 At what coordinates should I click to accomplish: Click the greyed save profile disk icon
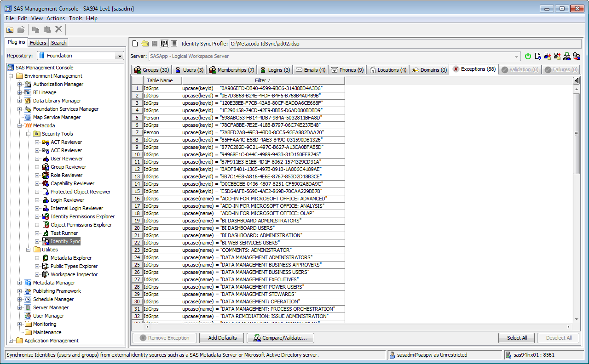tap(155, 44)
